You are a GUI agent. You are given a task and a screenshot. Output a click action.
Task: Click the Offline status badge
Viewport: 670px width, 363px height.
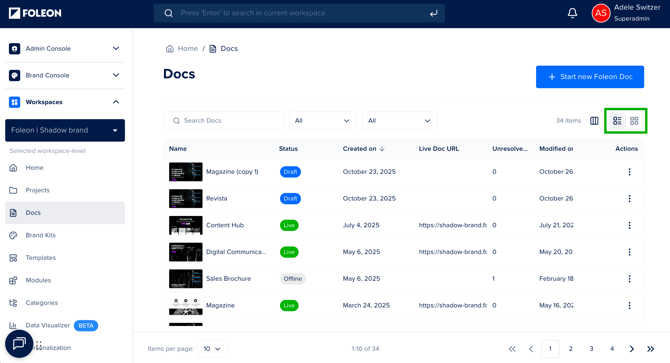point(293,279)
